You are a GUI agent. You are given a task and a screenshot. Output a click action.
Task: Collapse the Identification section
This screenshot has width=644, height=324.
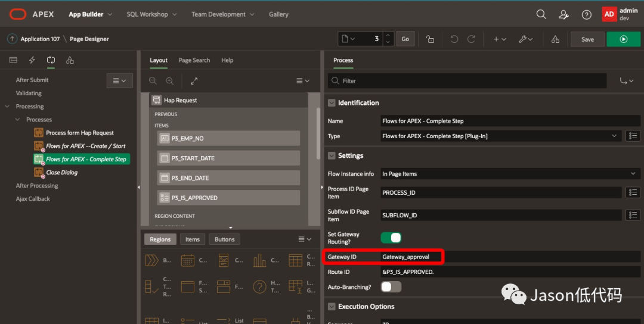point(332,103)
